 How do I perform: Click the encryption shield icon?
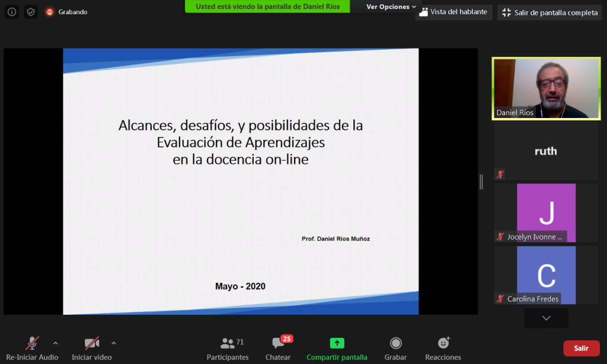tap(31, 12)
